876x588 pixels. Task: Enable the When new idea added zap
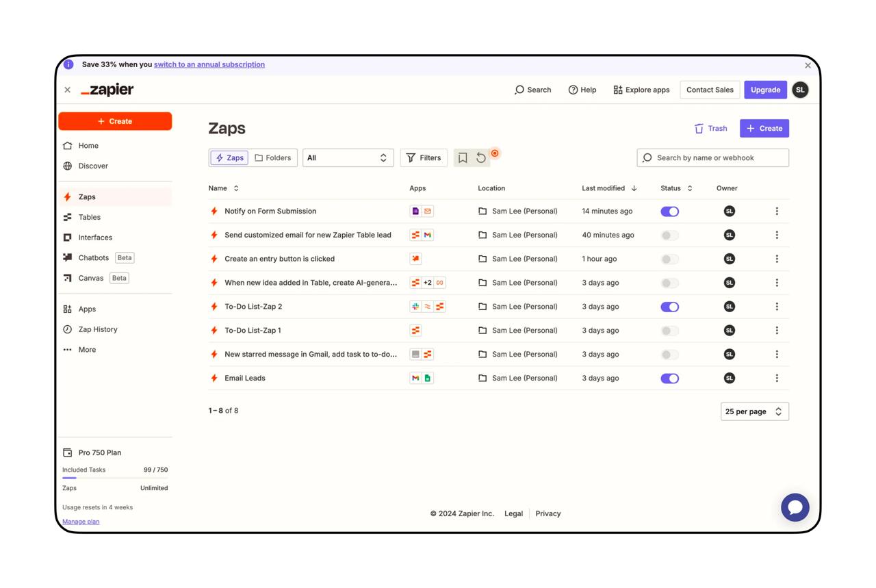[670, 283]
